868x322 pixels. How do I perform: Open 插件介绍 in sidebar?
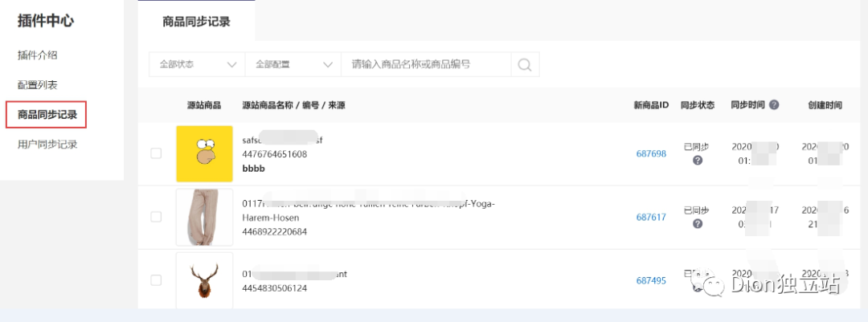pos(38,55)
